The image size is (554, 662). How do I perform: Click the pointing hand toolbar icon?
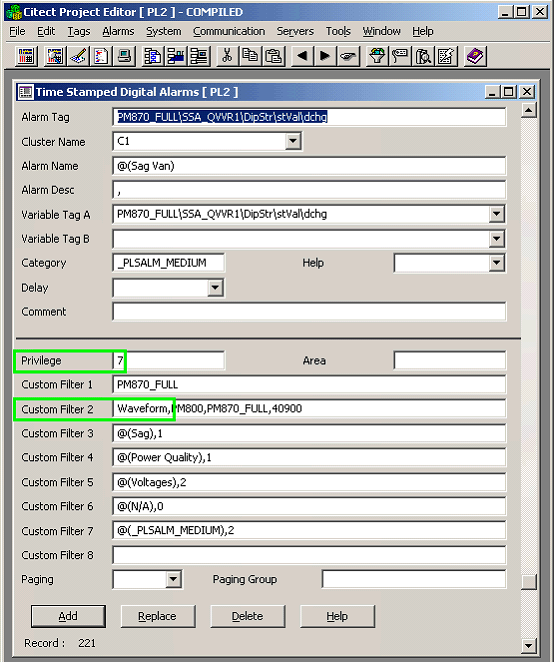[x=349, y=56]
